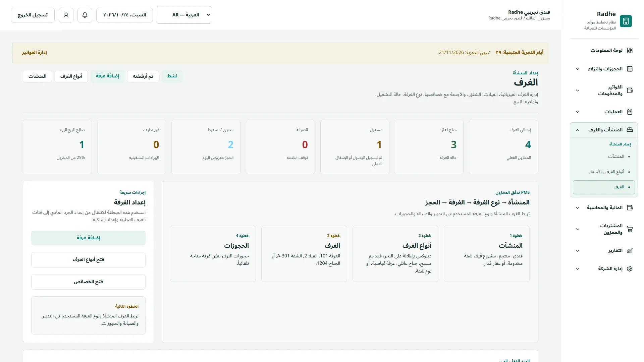Click the wallet icon beside المالية والمحاسبة
644x362 pixels.
click(630, 208)
